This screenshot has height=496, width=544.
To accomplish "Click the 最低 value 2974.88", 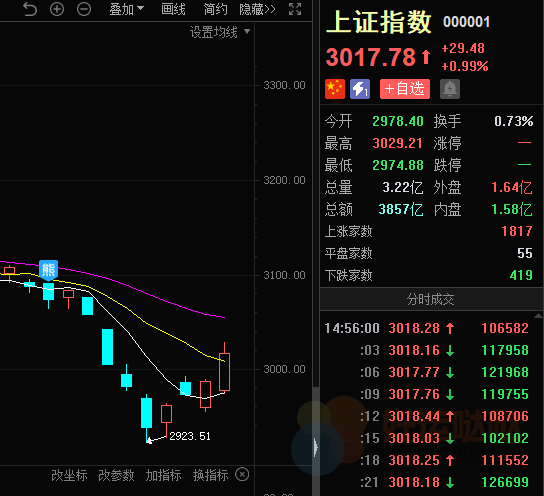I will click(398, 165).
